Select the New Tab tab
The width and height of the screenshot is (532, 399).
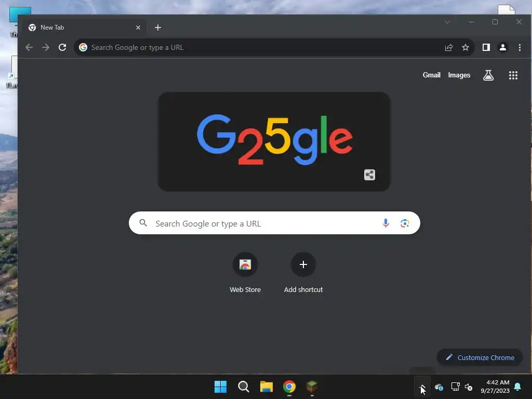[85, 28]
